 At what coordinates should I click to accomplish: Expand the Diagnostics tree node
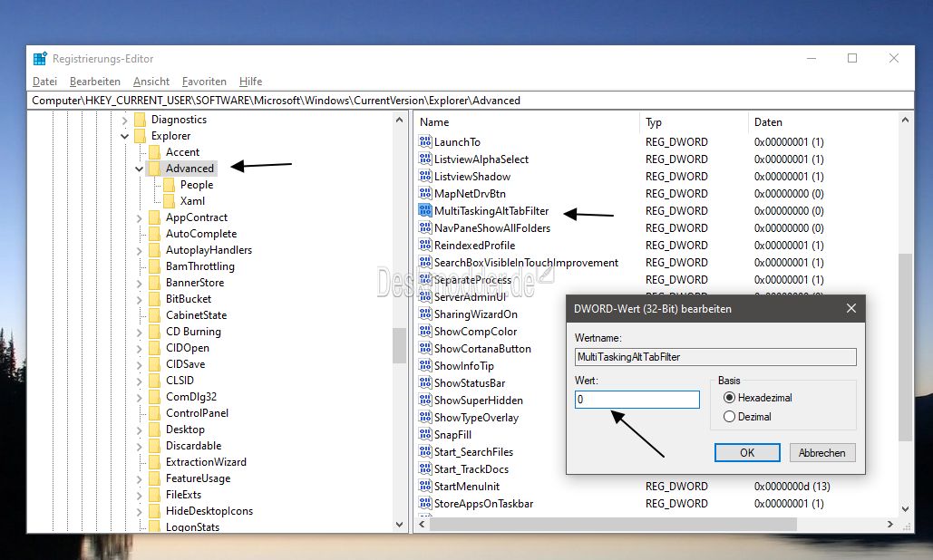click(x=124, y=121)
